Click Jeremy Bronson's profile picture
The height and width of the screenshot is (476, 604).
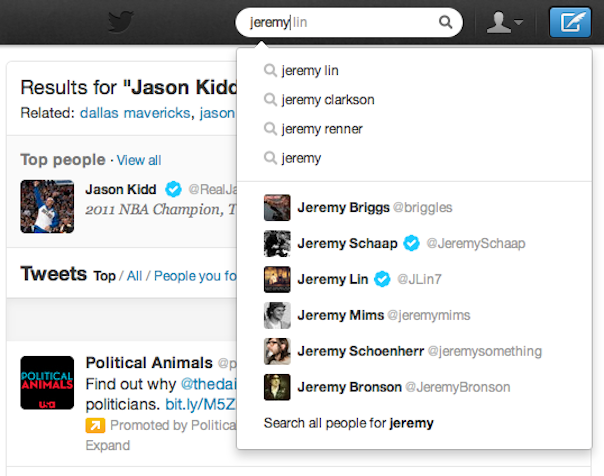(277, 387)
